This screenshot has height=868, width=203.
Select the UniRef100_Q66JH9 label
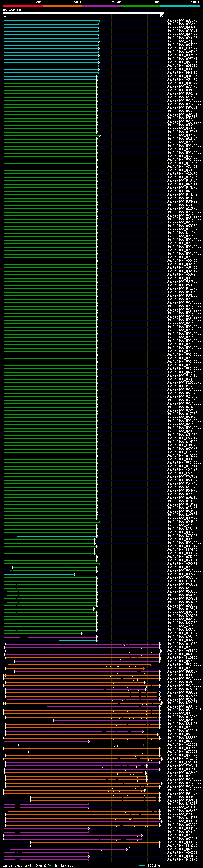(182, 156)
